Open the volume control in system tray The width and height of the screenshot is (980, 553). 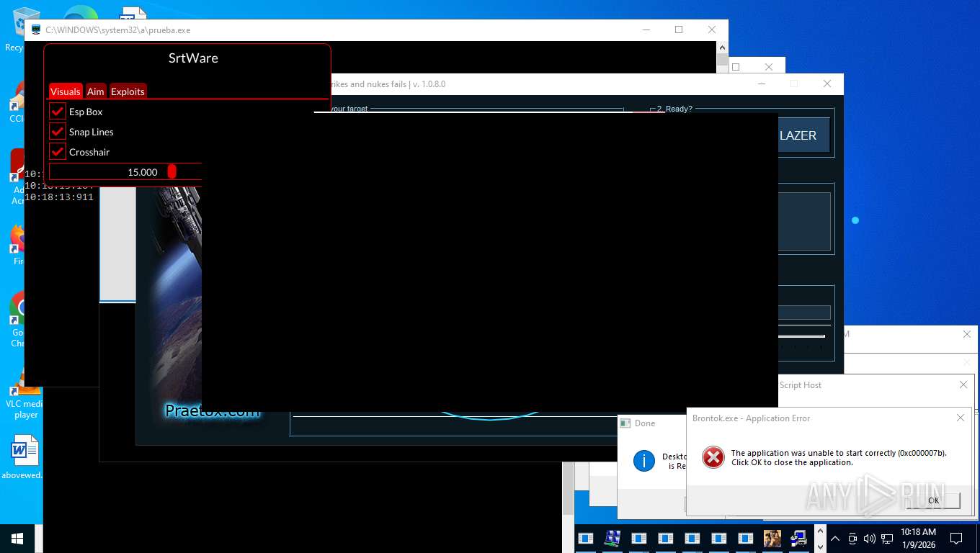(x=870, y=539)
